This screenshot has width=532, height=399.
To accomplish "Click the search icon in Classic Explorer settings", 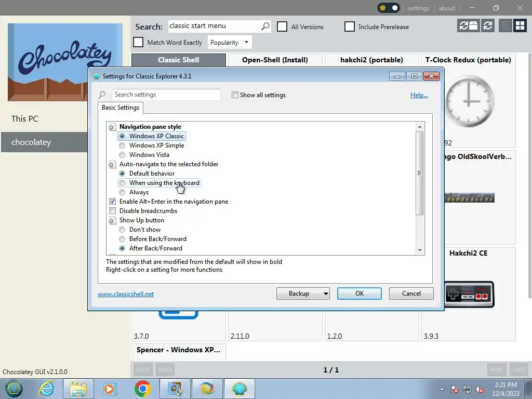I will pyautogui.click(x=102, y=95).
